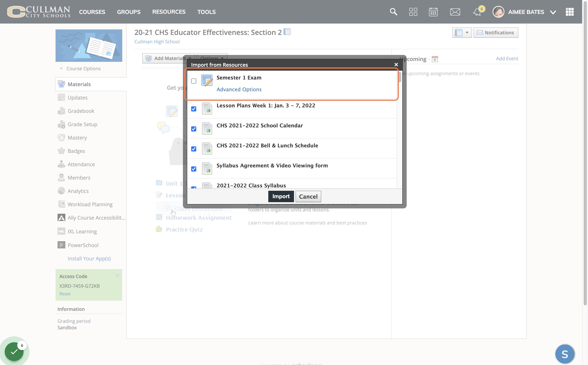Select Materials in the sidebar
This screenshot has width=588, height=365.
pos(91,84)
